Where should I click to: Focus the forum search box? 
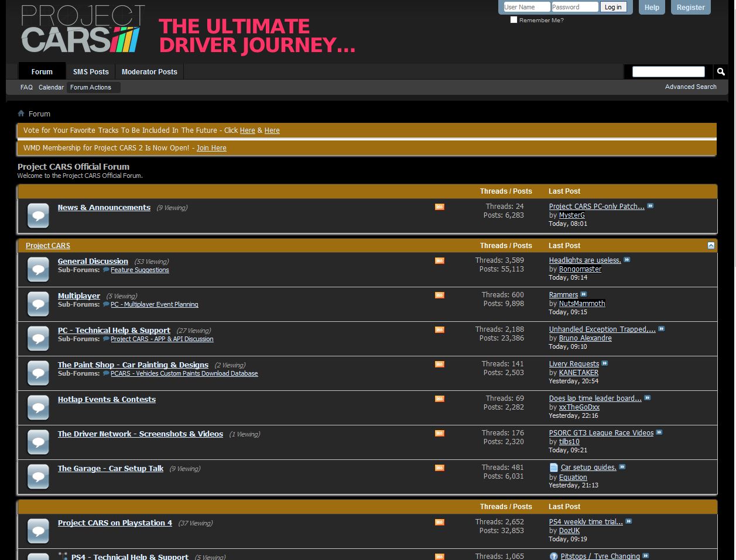[669, 71]
